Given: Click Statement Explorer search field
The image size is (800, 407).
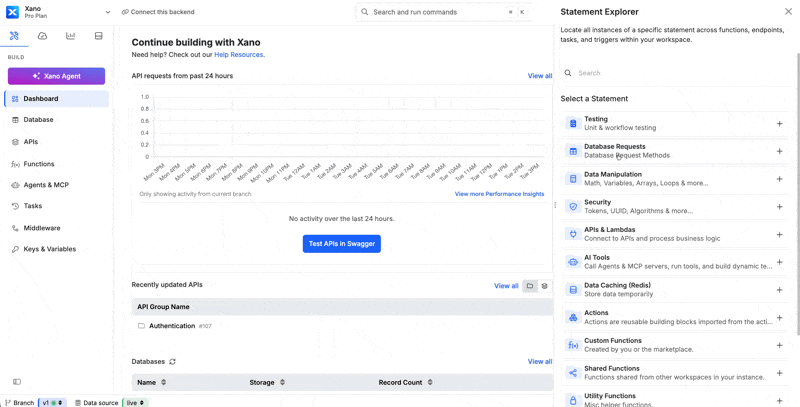Looking at the screenshot, I should [674, 73].
